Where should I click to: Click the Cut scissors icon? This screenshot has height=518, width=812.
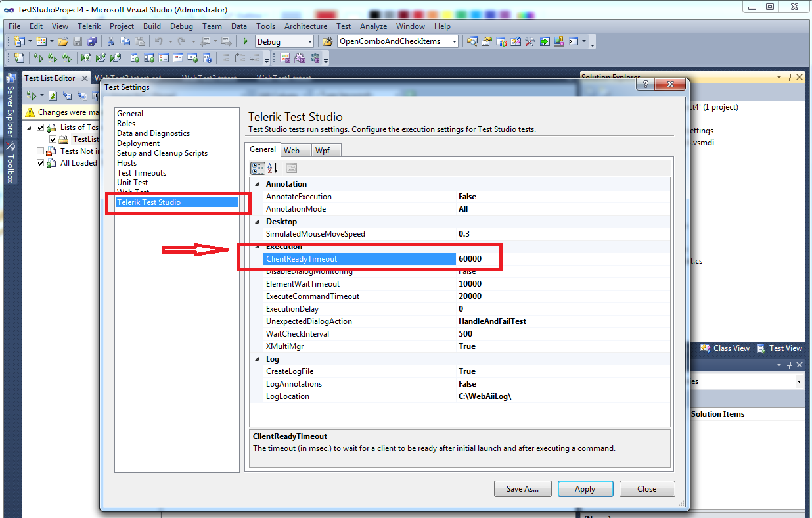110,41
